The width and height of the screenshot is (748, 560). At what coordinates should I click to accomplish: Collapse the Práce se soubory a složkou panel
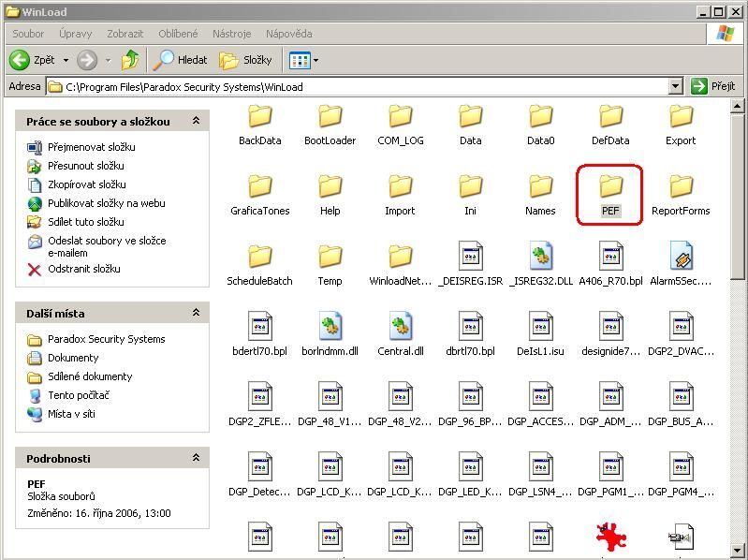pos(196,121)
